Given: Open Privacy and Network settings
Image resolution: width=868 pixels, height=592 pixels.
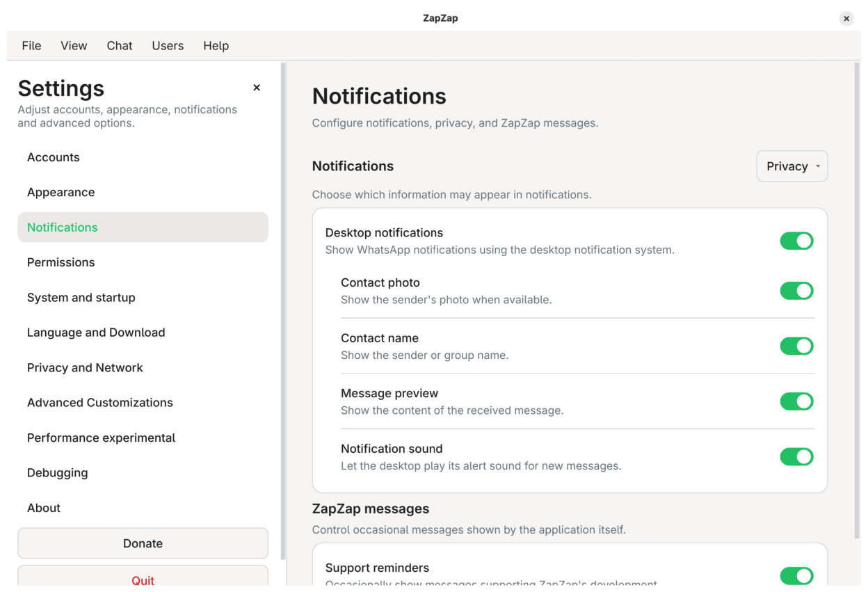Looking at the screenshot, I should click(x=143, y=367).
